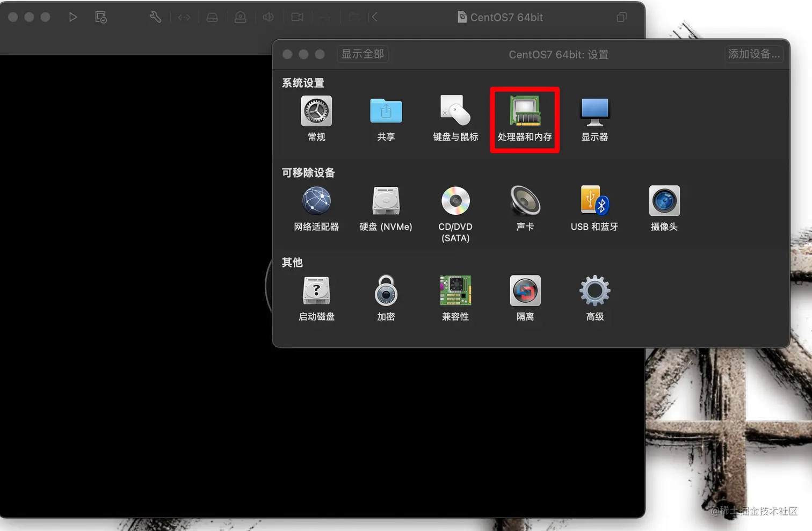Collapse toolbar devices with the chevron
812x531 pixels.
tap(375, 17)
